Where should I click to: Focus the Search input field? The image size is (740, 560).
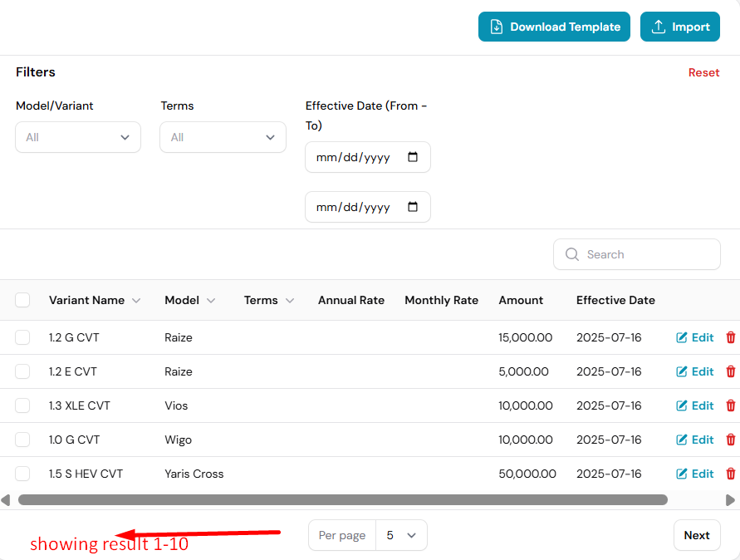point(637,254)
